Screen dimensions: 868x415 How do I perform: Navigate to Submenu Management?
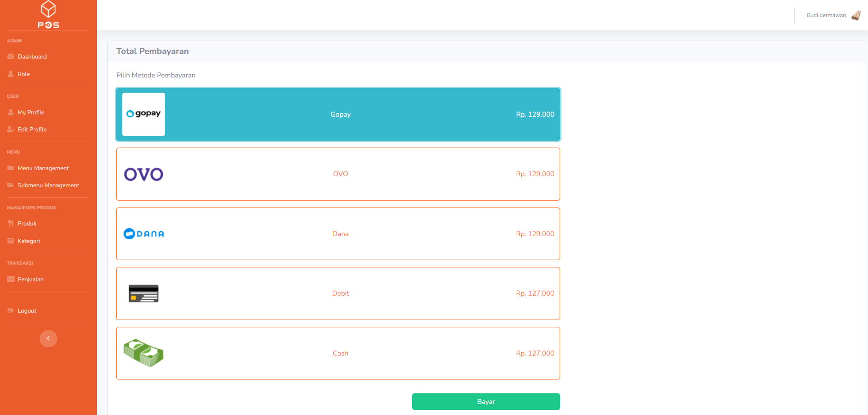pos(48,185)
